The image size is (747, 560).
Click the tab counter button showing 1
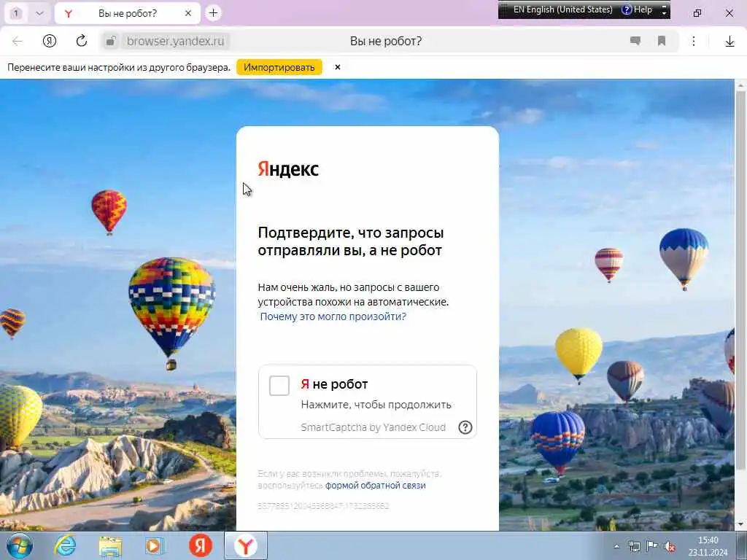tap(16, 13)
